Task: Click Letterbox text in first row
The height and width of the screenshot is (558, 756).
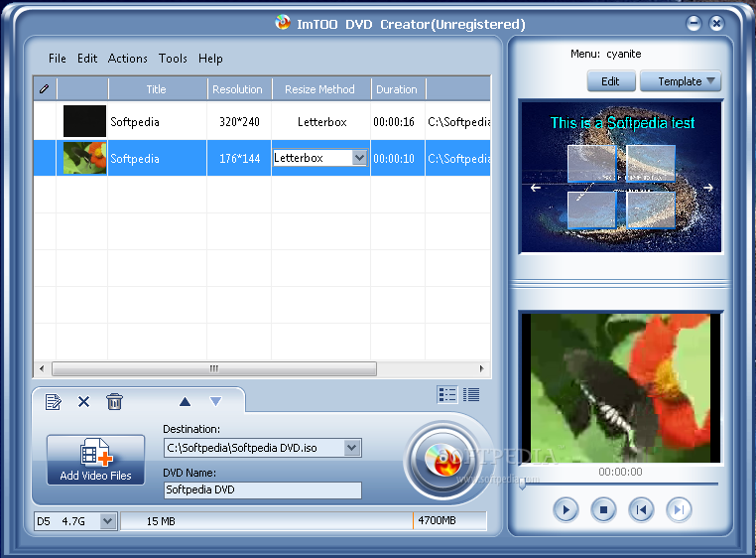Action: pyautogui.click(x=322, y=122)
